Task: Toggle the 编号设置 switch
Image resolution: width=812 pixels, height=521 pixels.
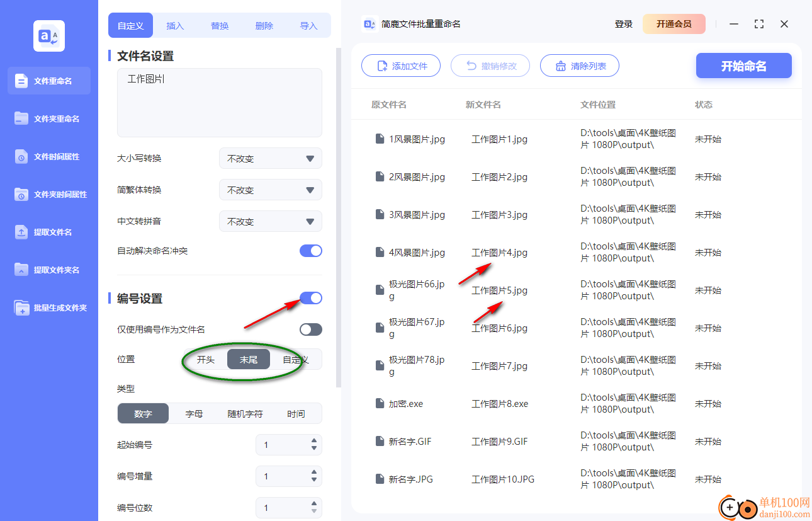Action: (311, 298)
